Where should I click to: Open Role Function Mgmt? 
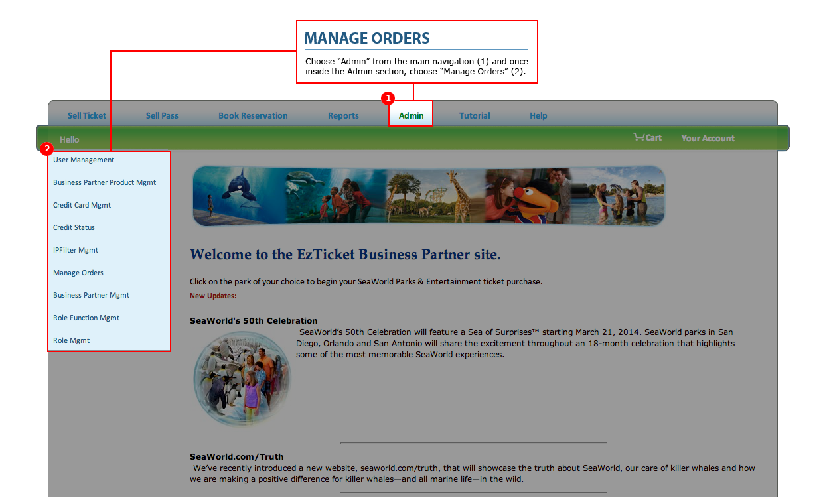point(86,318)
